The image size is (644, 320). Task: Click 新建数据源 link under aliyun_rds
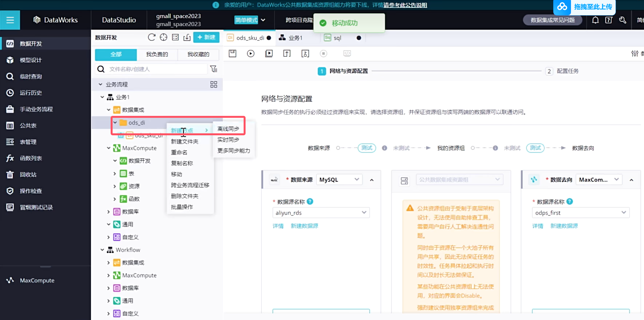click(304, 226)
